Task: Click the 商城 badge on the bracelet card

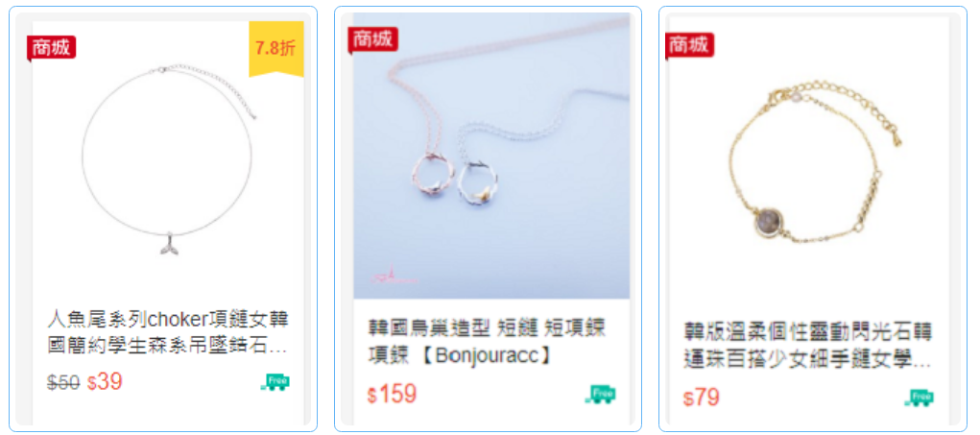Action: (690, 45)
